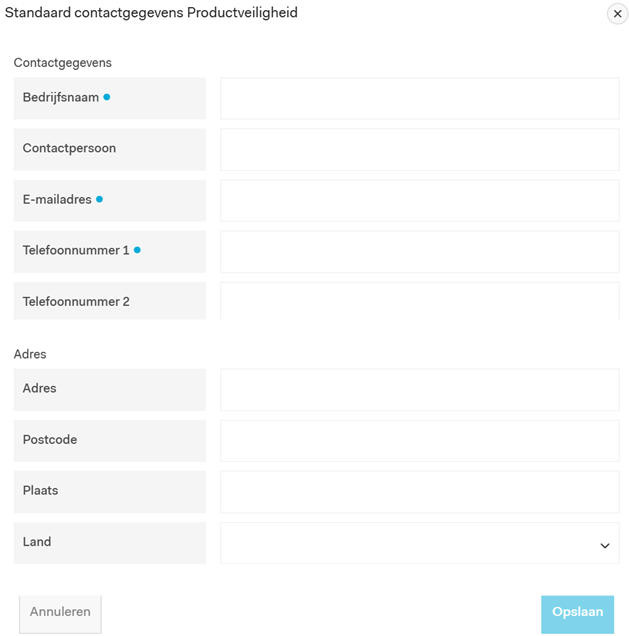Click the Postcode input field
The image size is (629, 636).
419,441
